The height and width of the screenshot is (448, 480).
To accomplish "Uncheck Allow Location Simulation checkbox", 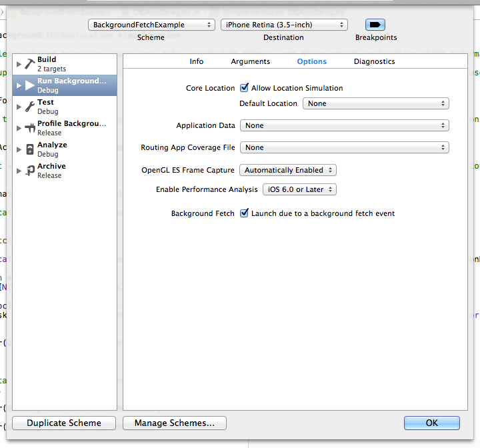I will tap(245, 87).
